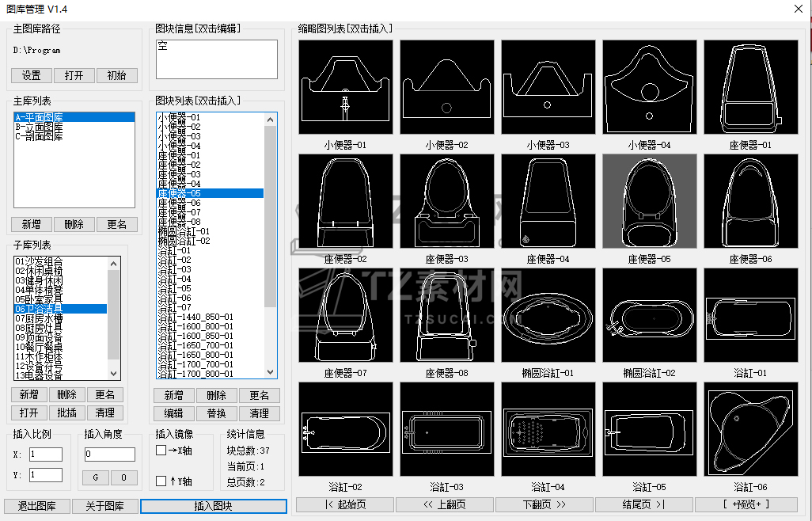Select the 浴缸-03 thumbnail
Viewport: 812px width, 521px height.
click(447, 429)
